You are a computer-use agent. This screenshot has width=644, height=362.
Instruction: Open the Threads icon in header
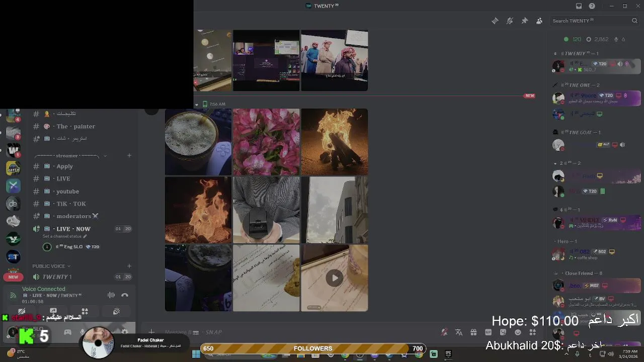[495, 21]
